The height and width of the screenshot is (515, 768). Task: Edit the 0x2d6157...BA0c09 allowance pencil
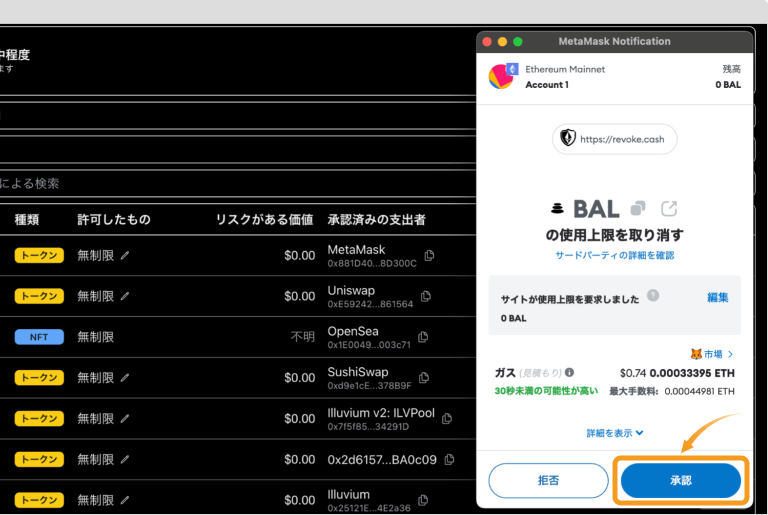[125, 459]
